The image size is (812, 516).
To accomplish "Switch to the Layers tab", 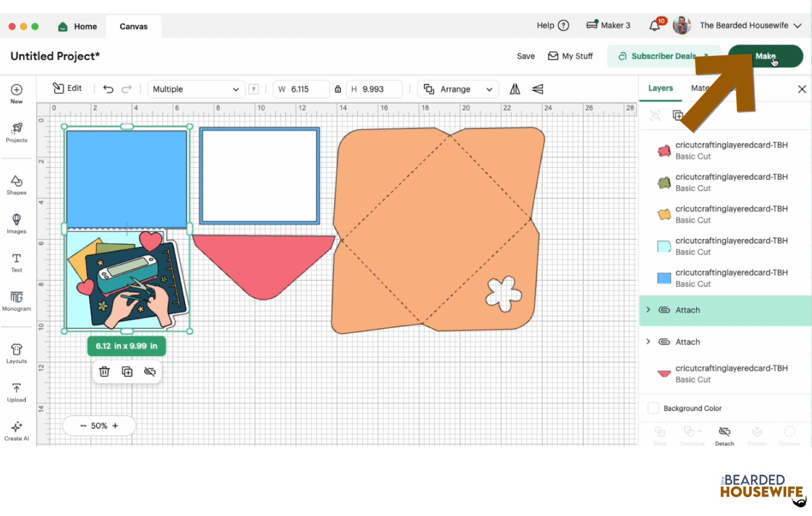I will 660,88.
